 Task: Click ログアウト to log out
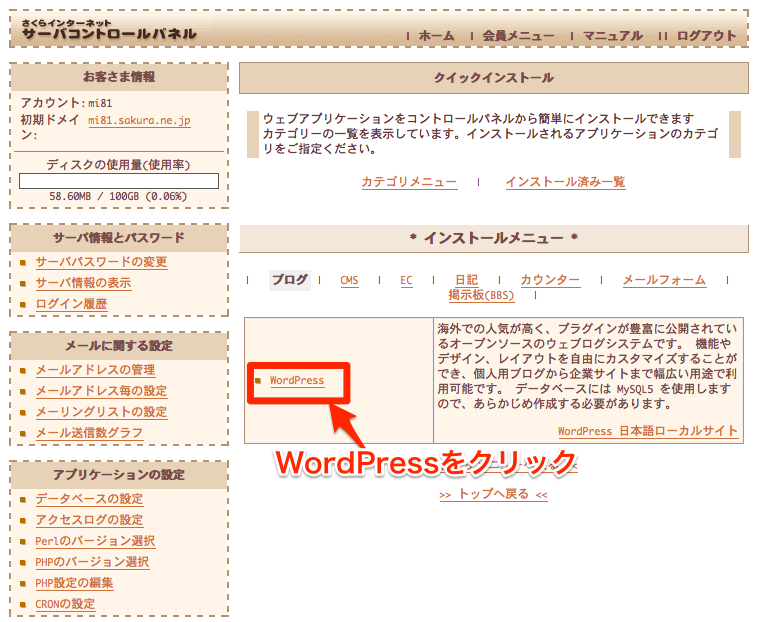(706, 36)
